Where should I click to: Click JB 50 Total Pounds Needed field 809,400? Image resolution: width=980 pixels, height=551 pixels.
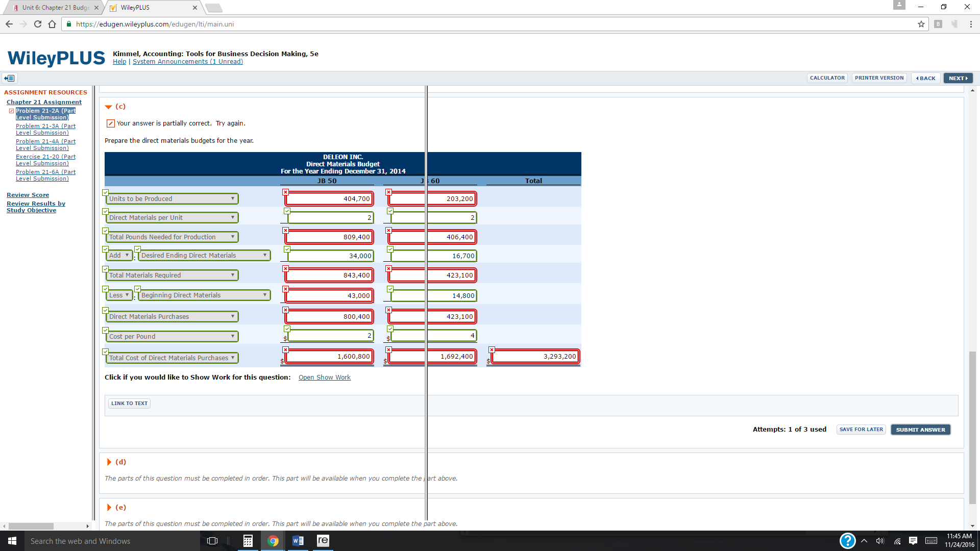(x=329, y=237)
